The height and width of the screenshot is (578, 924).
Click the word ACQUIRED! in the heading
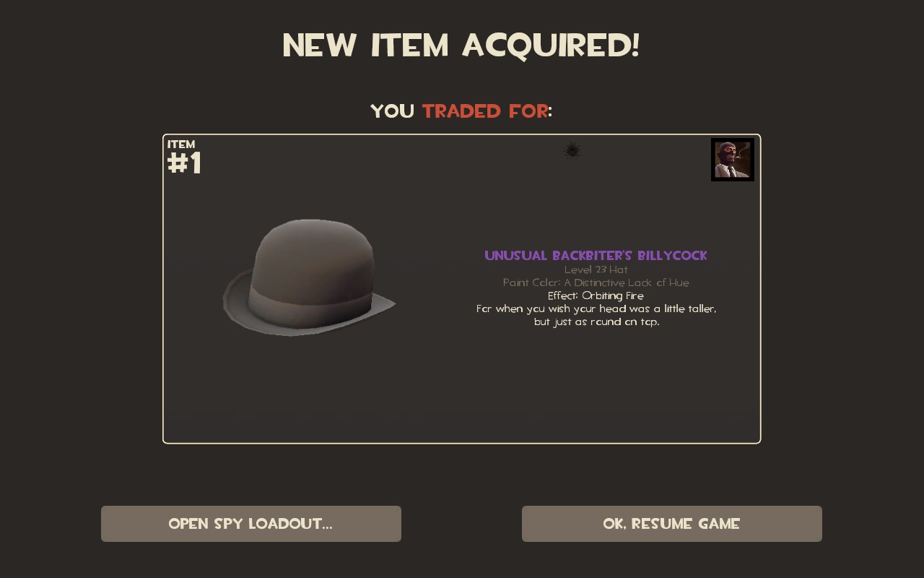click(551, 46)
